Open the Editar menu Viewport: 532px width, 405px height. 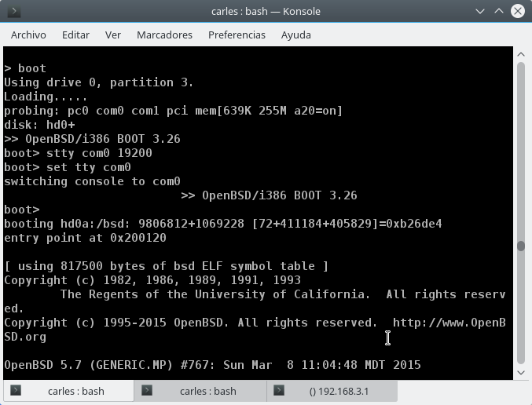[x=75, y=35]
